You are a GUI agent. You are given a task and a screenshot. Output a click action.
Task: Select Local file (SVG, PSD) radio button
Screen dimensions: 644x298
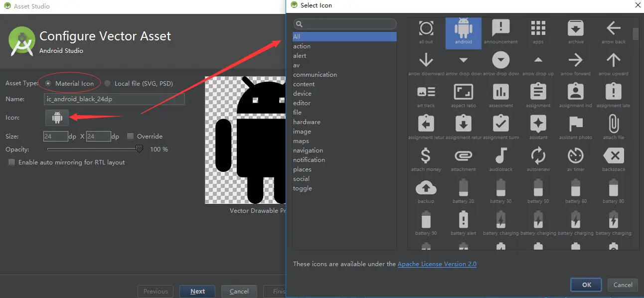click(108, 83)
